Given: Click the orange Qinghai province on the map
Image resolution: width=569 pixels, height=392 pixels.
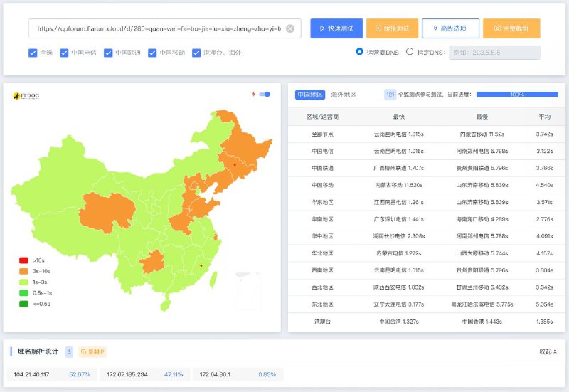Looking at the screenshot, I should 107,212.
